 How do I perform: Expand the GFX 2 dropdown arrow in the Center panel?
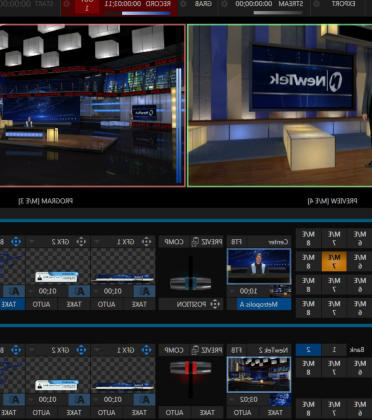point(32,242)
